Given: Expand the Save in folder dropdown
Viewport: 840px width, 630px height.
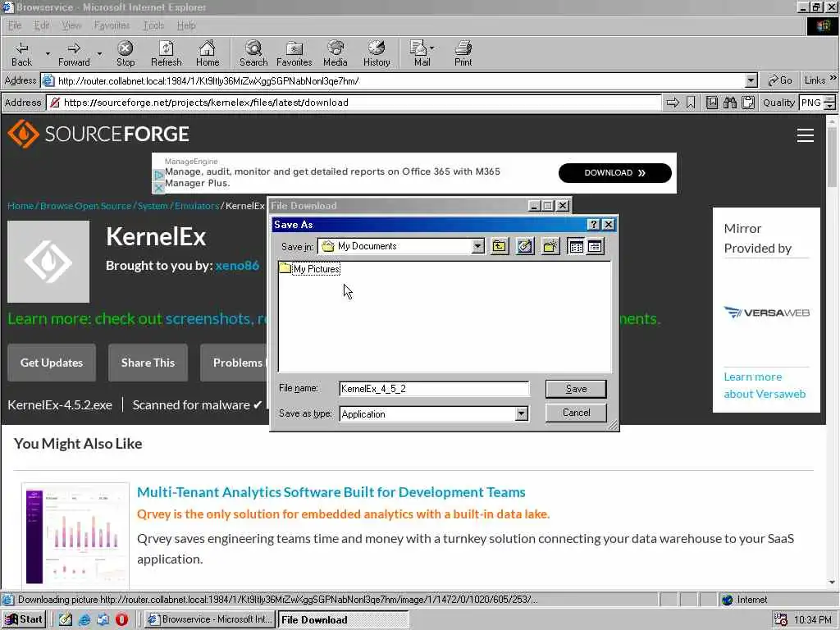Looking at the screenshot, I should pyautogui.click(x=478, y=246).
